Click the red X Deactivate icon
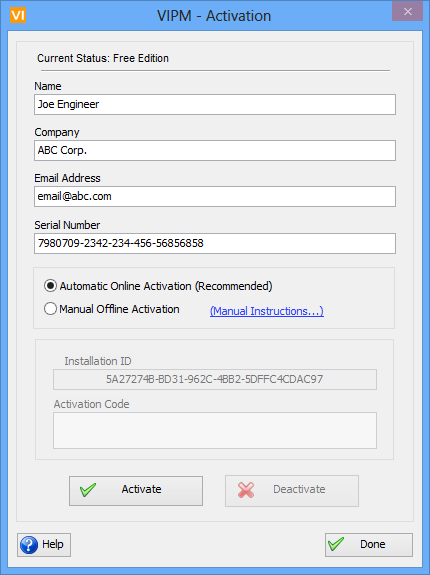430x575 pixels. [246, 490]
